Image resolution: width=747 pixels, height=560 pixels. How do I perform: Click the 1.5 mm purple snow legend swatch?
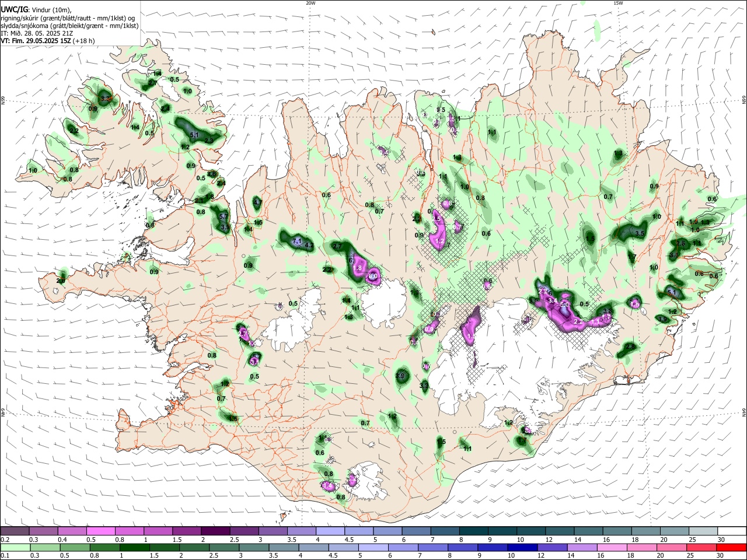[x=187, y=531]
